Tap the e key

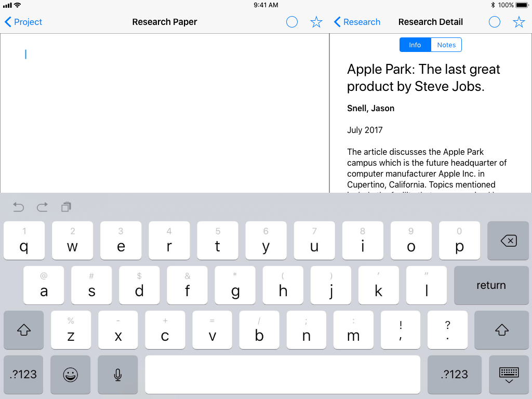pos(121,241)
